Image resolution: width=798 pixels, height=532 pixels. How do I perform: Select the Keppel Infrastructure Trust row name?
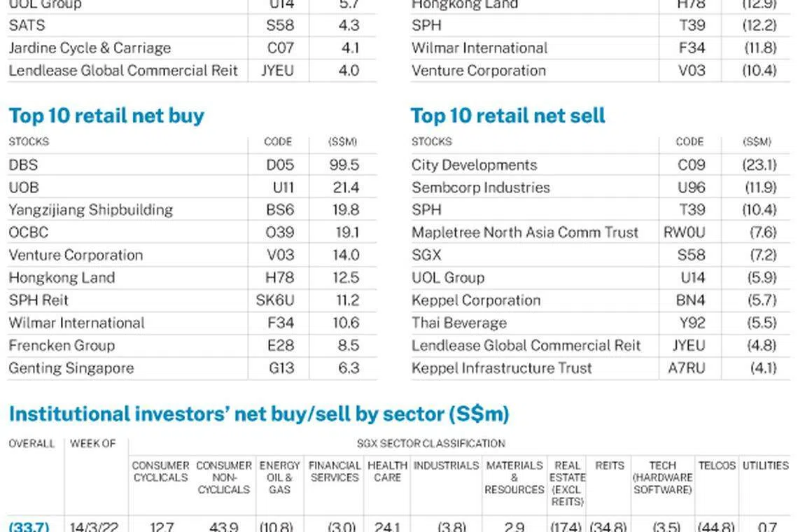pyautogui.click(x=502, y=367)
